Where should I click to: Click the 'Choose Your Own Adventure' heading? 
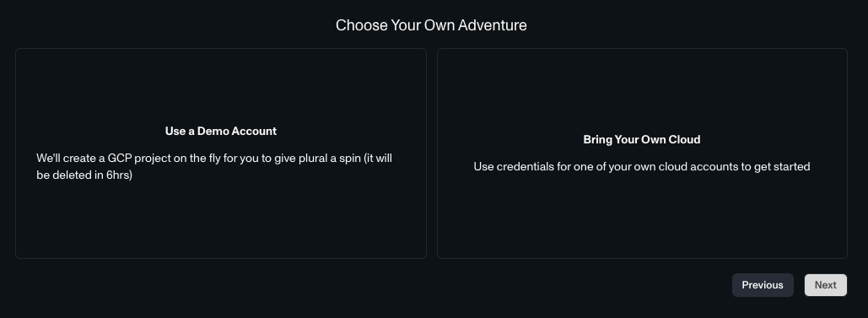(431, 25)
